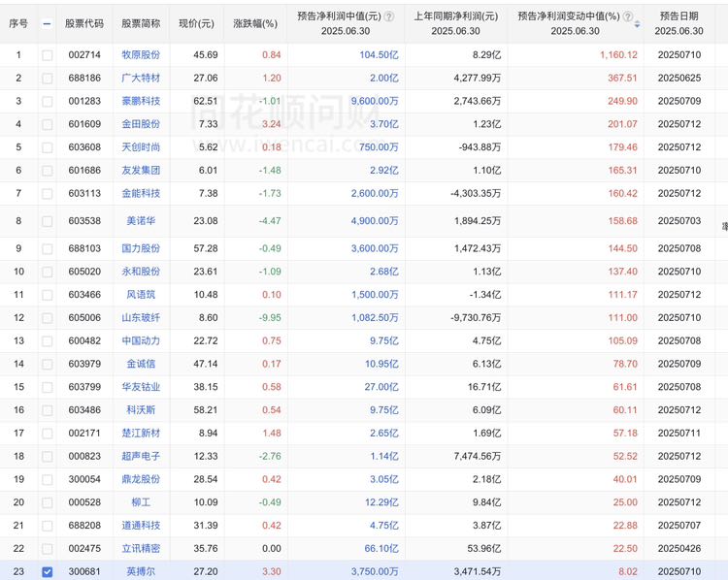Click forecast profit value 9,600.00万

pyautogui.click(x=375, y=101)
